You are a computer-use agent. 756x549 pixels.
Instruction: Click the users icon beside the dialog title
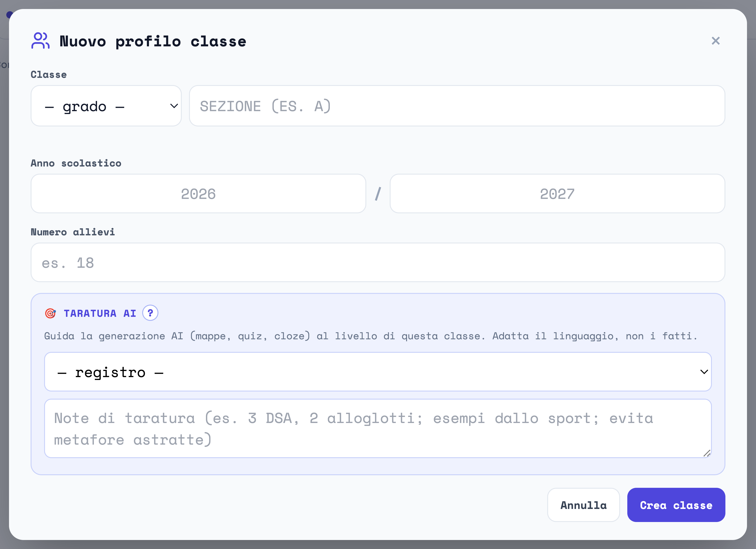coord(40,41)
